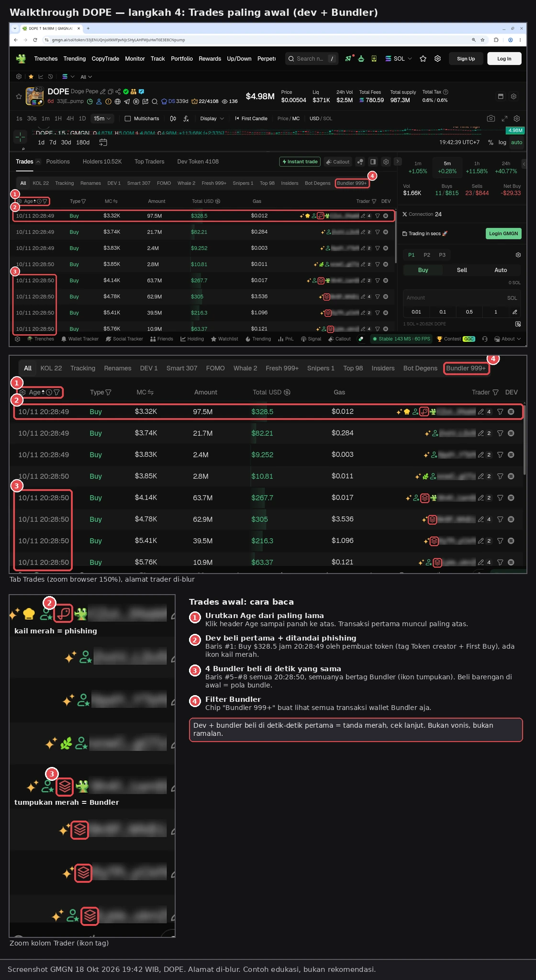Open Social Tracker in the bottom bar
This screenshot has width=536, height=980.
click(x=124, y=339)
